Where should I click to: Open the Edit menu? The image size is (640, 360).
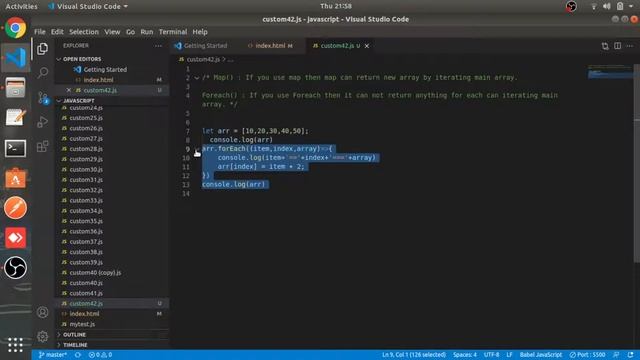tap(57, 32)
